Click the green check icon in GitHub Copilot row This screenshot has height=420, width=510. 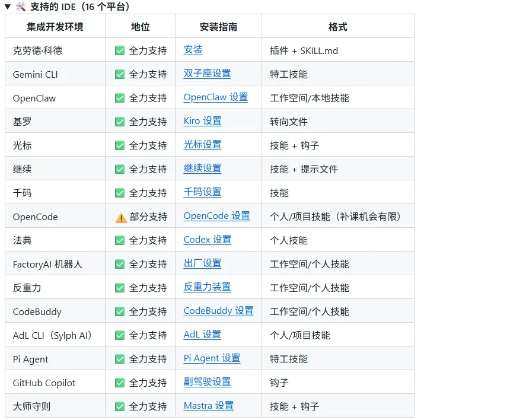click(x=120, y=383)
